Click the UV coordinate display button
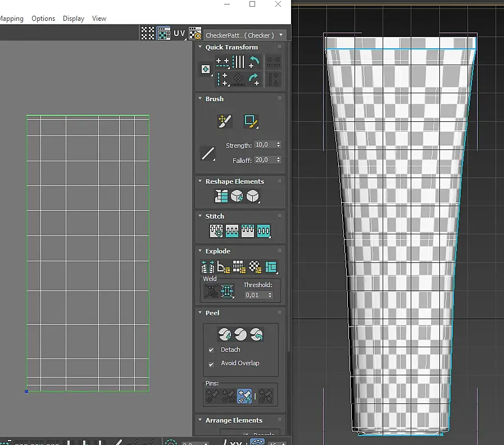 click(180, 34)
